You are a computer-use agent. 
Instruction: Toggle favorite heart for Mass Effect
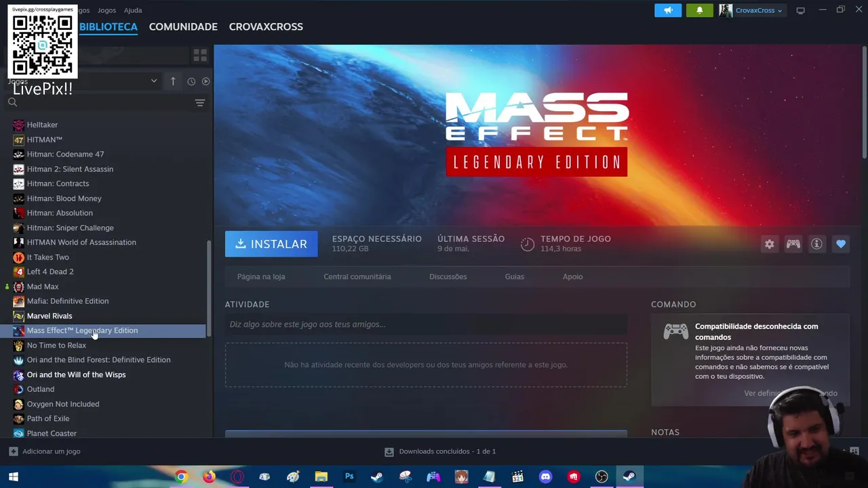coord(841,244)
